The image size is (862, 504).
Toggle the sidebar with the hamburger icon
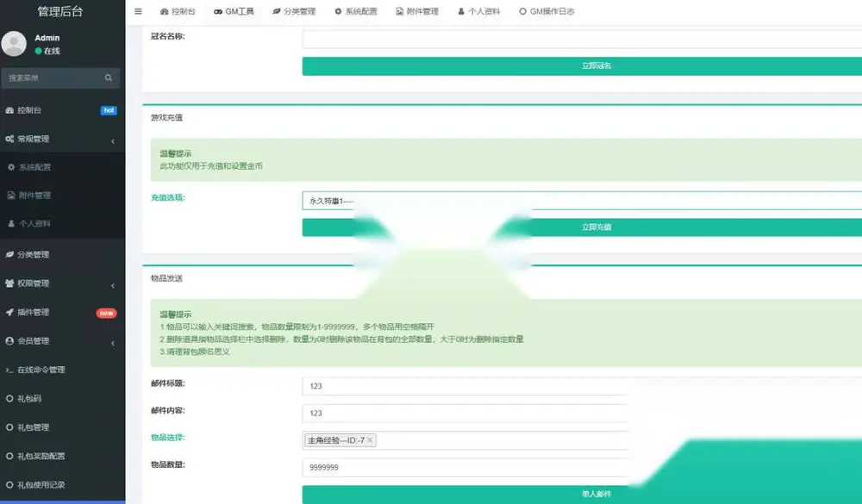pos(138,11)
